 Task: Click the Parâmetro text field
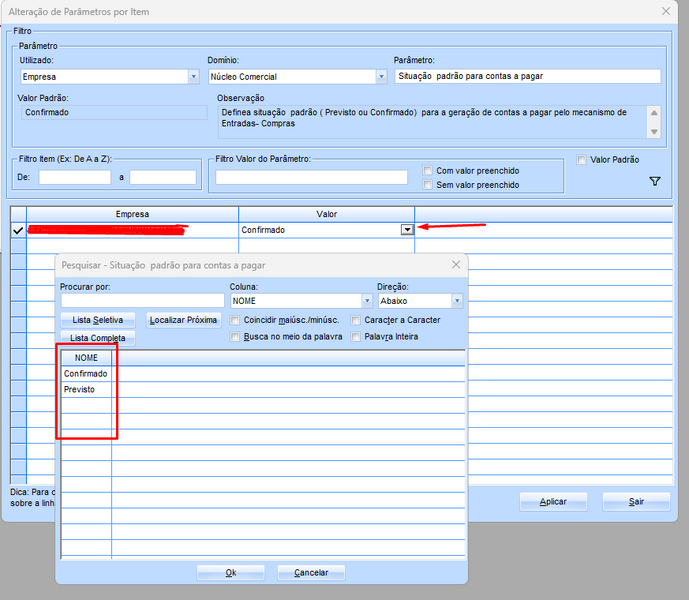tap(527, 76)
